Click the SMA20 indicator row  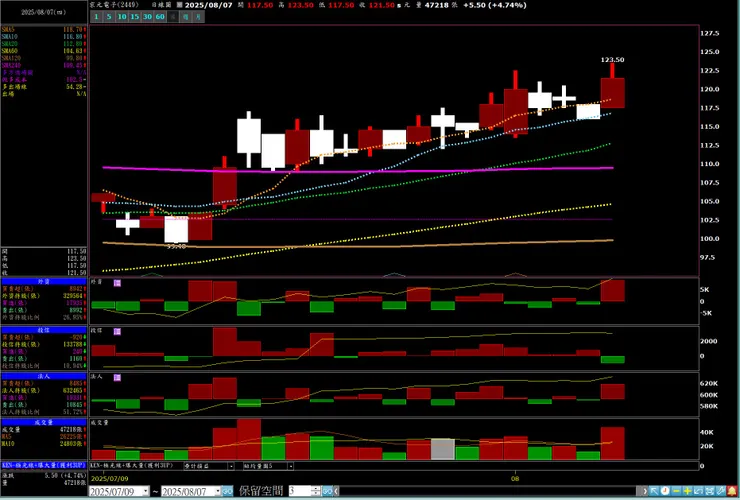(44, 44)
